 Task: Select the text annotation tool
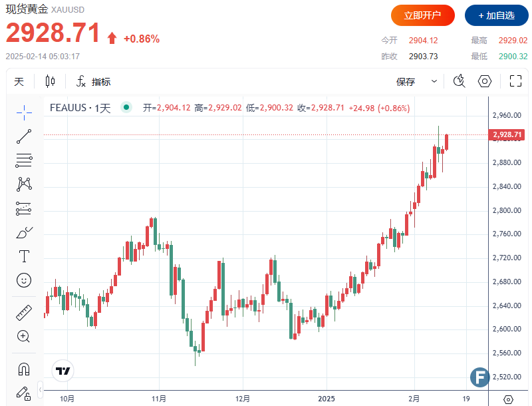click(x=24, y=256)
